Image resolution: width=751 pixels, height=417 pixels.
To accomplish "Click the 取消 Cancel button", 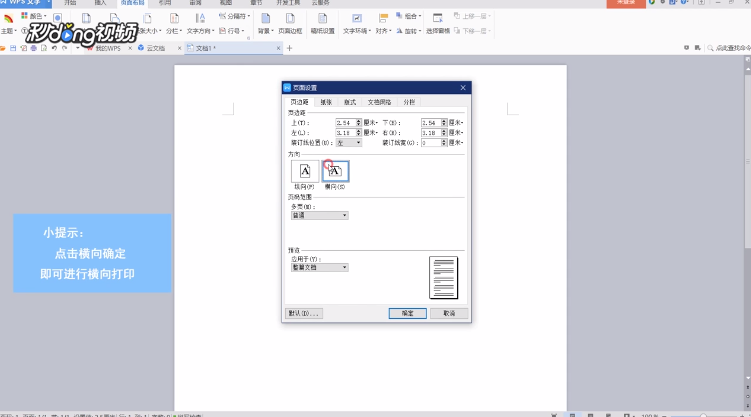I will 449,313.
